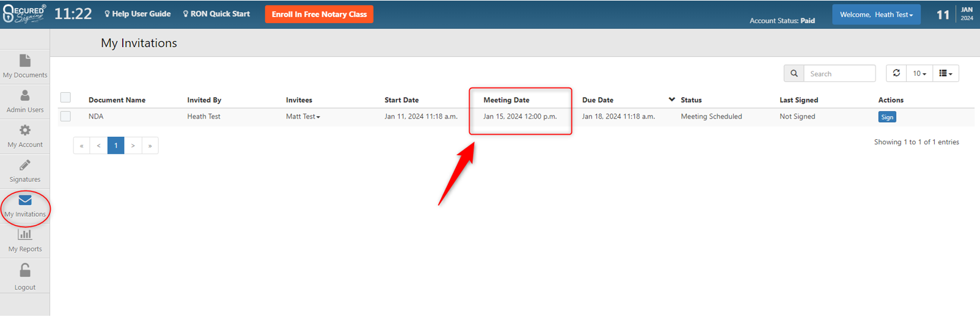This screenshot has width=980, height=317.
Task: Click the search magnifier icon
Action: coord(794,73)
